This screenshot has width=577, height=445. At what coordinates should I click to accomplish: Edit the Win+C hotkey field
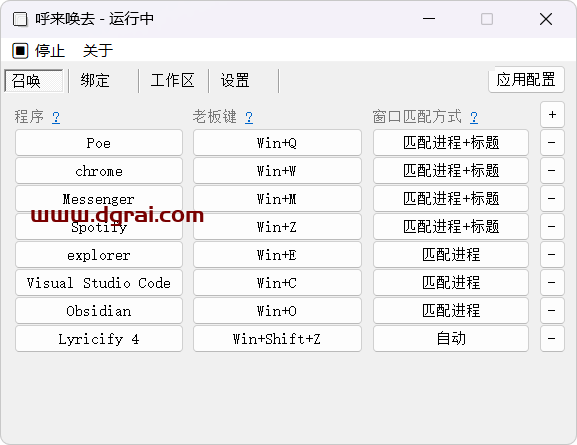277,283
